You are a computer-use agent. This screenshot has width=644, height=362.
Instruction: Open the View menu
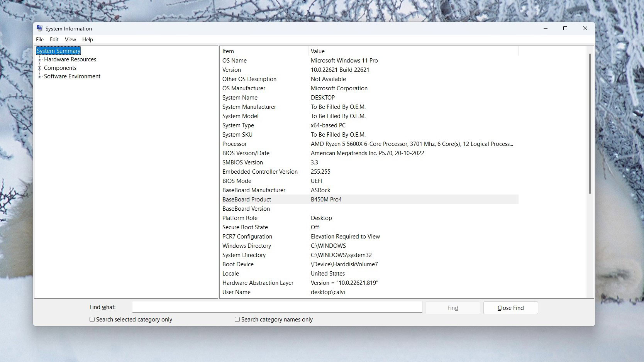[70, 39]
